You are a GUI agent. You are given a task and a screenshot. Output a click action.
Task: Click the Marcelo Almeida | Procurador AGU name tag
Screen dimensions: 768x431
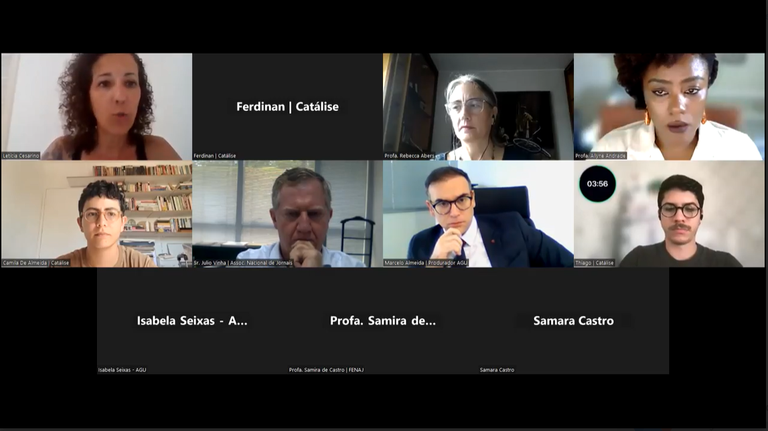click(426, 263)
